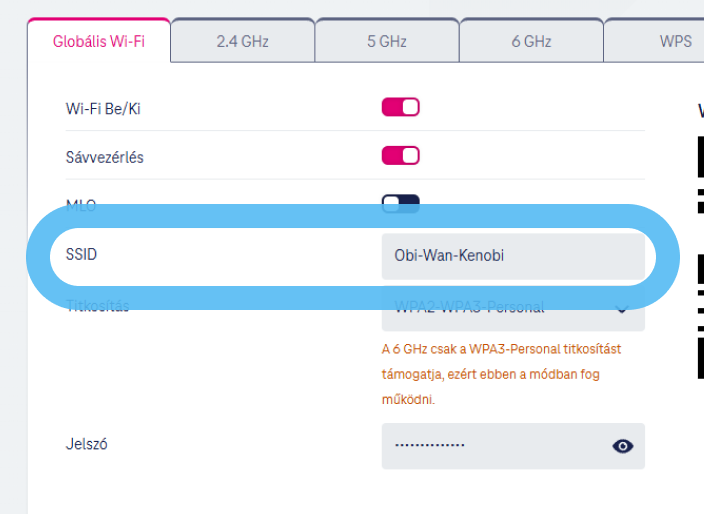Switch to the 2.4 GHz tab

242,42
